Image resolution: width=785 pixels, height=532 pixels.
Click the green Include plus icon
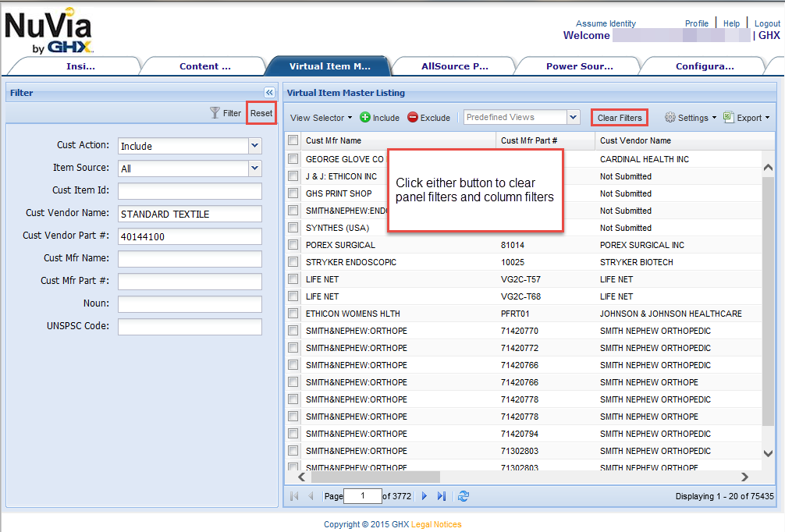tap(365, 117)
